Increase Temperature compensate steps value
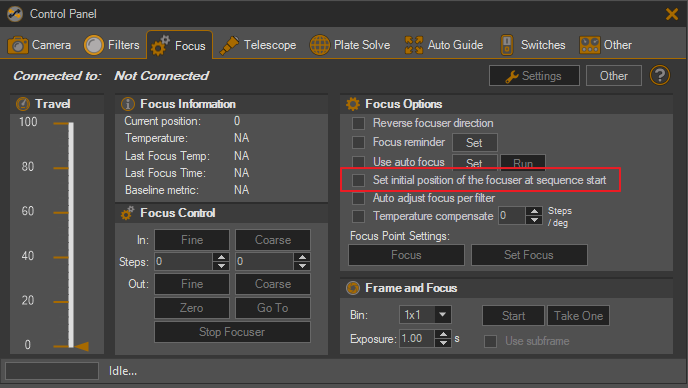The height and width of the screenshot is (388, 688). [534, 212]
